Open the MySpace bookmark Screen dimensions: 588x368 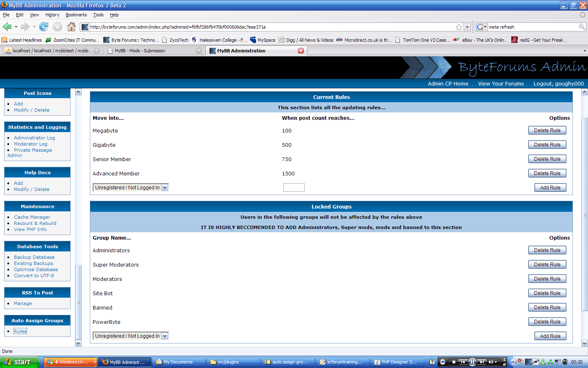[x=263, y=40]
